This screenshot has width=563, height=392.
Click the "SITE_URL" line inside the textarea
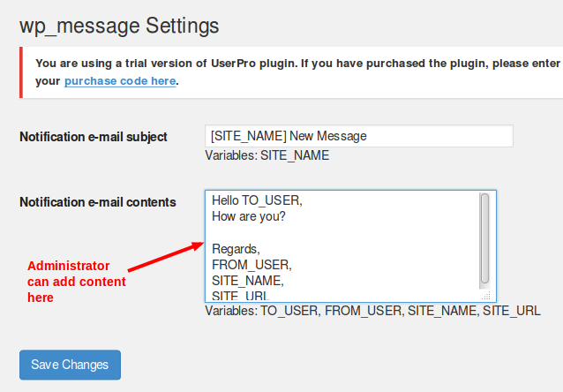pos(240,294)
